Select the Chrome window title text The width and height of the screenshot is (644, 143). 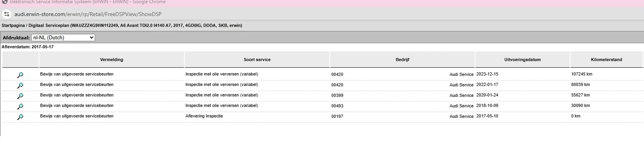pos(88,2)
